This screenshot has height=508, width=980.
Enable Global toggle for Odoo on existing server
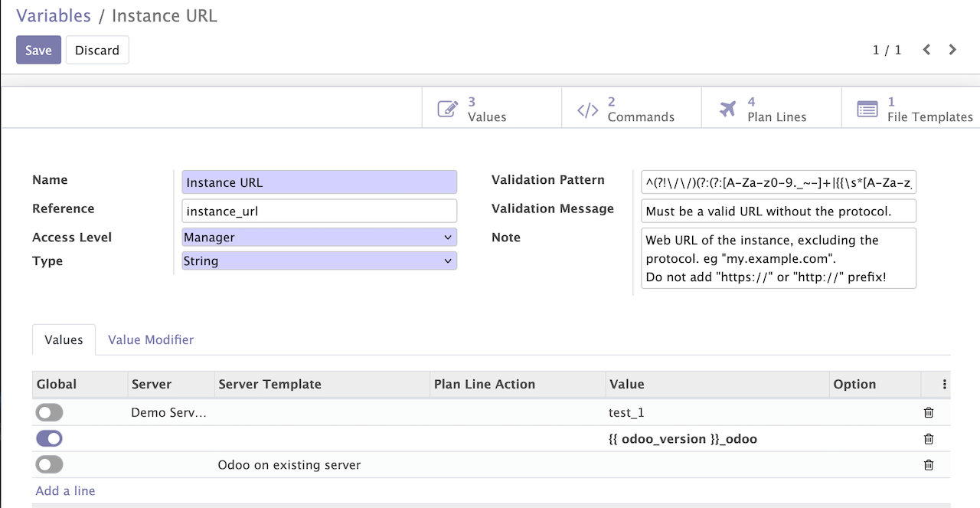point(49,465)
